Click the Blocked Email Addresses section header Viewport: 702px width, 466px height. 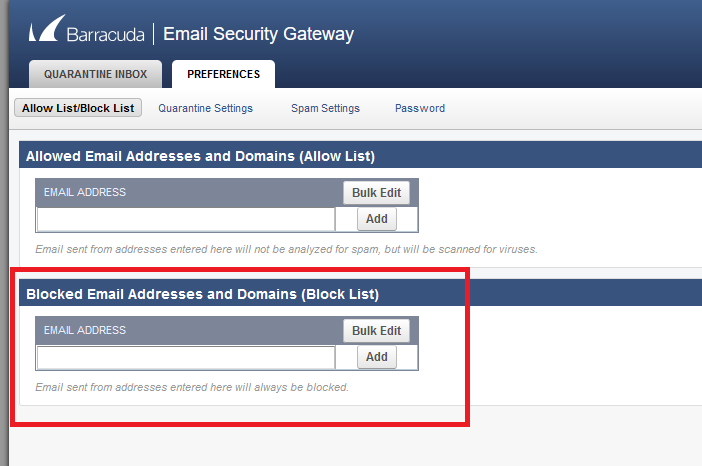point(202,294)
